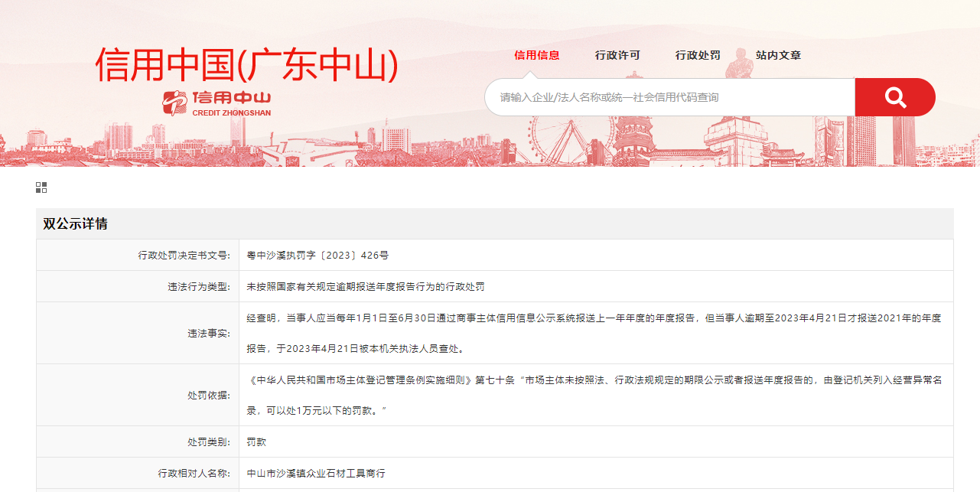Click document number 粤中沙溪执罚字〔2023〕426号

pyautogui.click(x=317, y=255)
